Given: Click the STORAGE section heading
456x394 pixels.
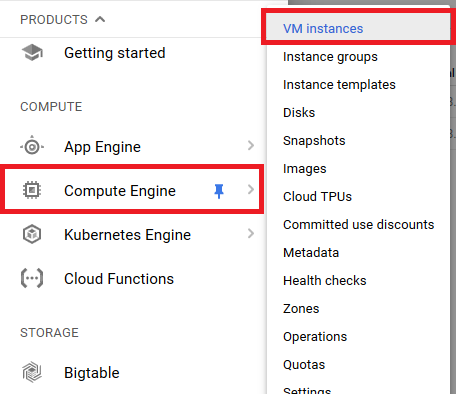Looking at the screenshot, I should 49,333.
